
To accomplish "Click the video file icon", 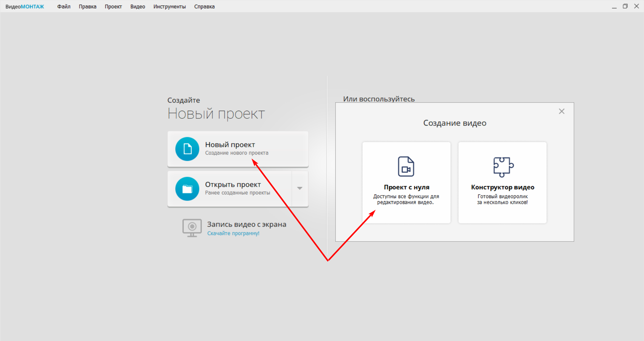I will point(406,166).
